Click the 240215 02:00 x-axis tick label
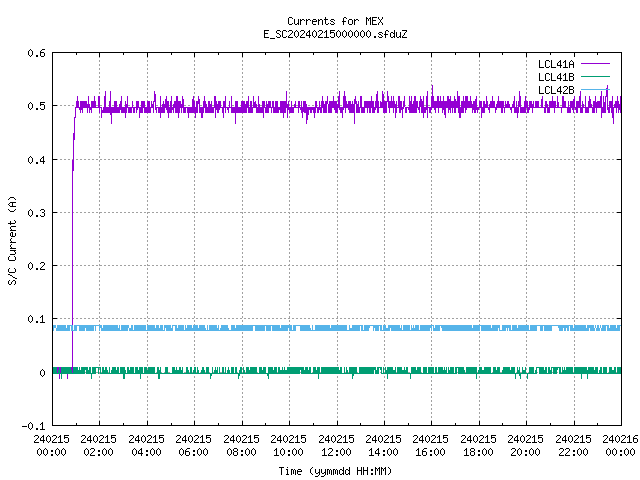The width and height of the screenshot is (640, 480). coord(98,445)
